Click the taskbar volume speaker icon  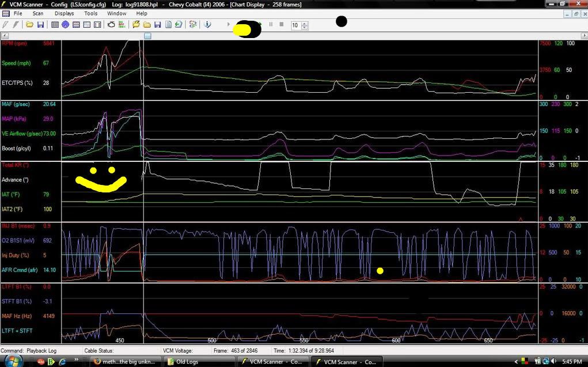coord(553,362)
